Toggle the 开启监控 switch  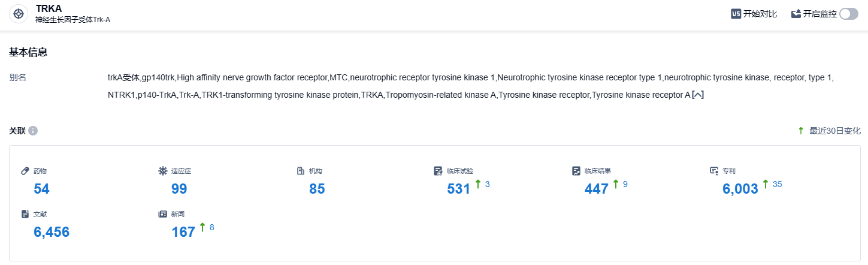pyautogui.click(x=848, y=14)
